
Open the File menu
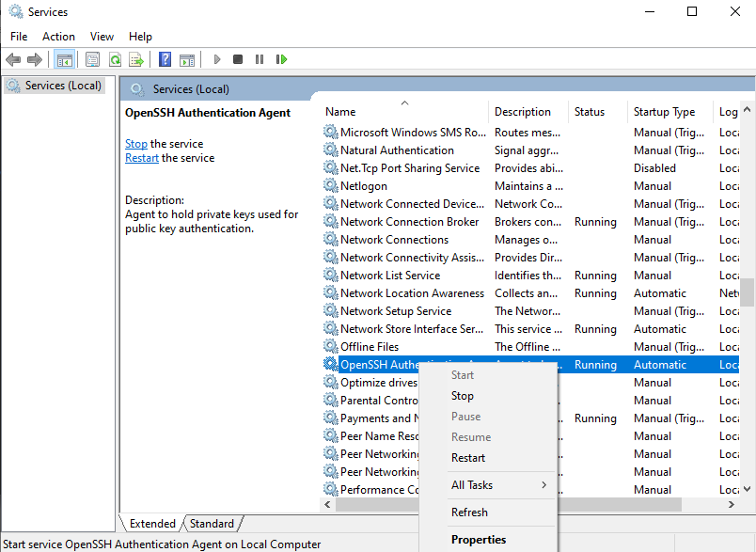(19, 37)
